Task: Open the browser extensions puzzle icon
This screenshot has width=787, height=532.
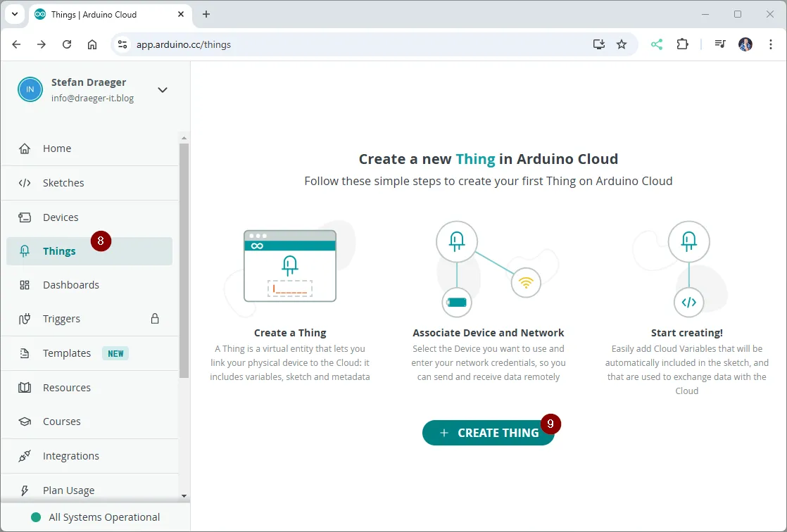Action: pos(682,44)
